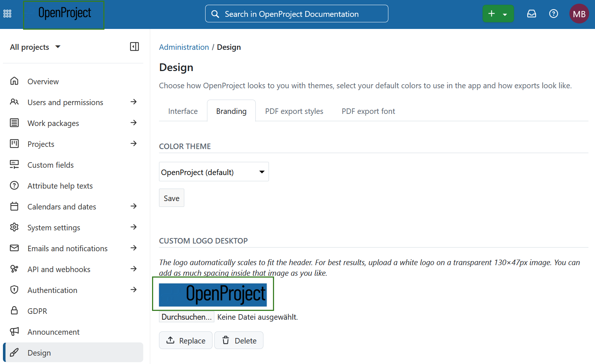This screenshot has height=364, width=595.
Task: Collapse the project sidebar
Action: click(x=134, y=47)
